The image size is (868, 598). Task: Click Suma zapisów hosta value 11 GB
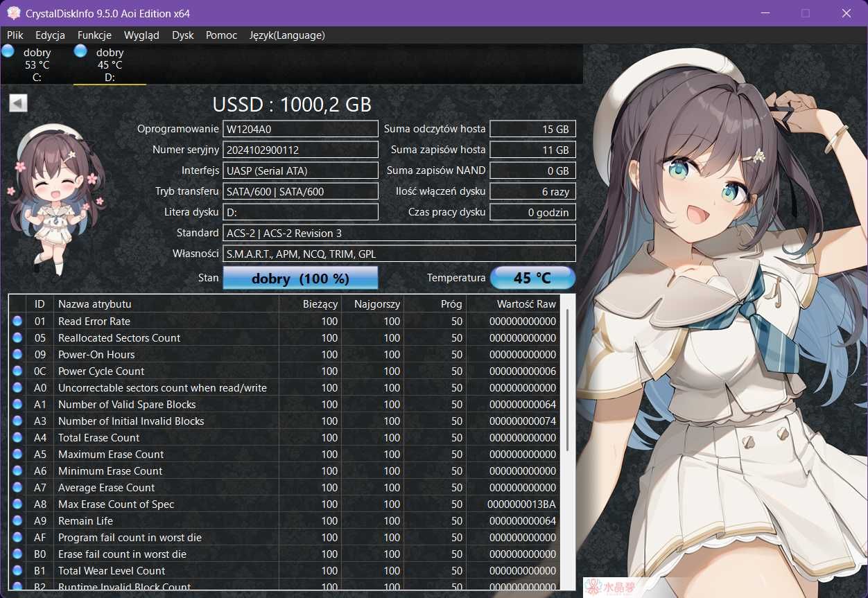[532, 150]
